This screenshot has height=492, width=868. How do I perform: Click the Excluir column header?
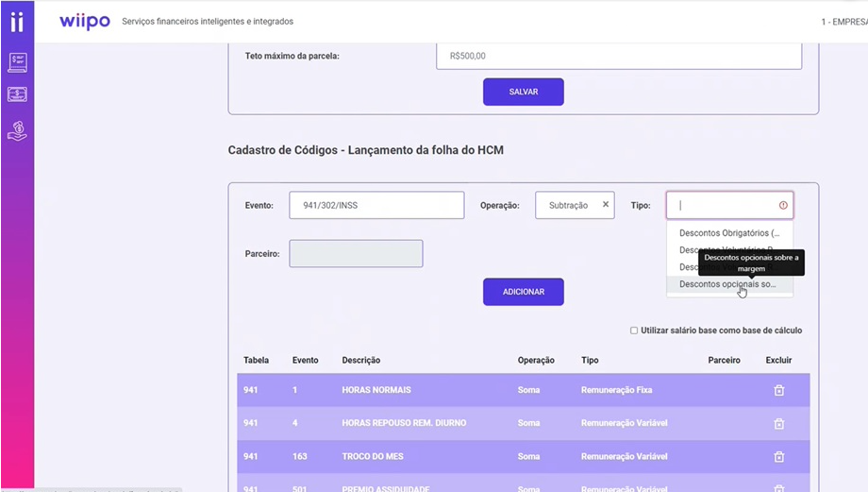pyautogui.click(x=779, y=360)
